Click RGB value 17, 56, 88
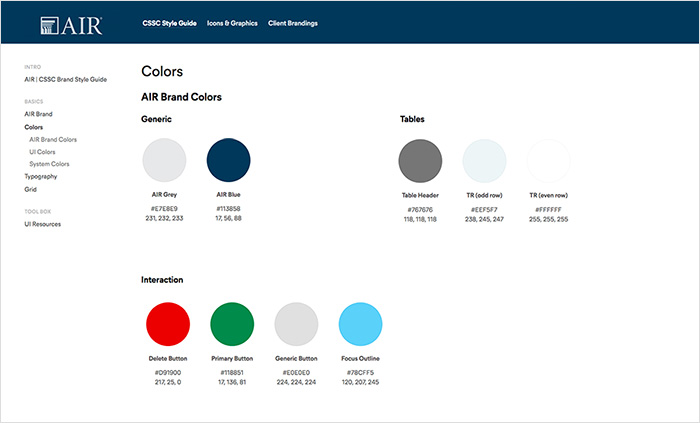 [x=229, y=219]
